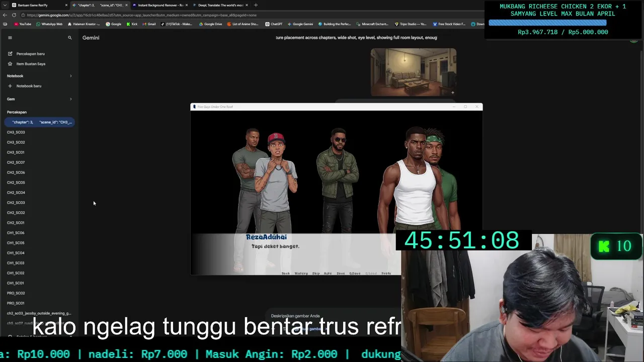Open conversation CH3_SC01

point(16,152)
